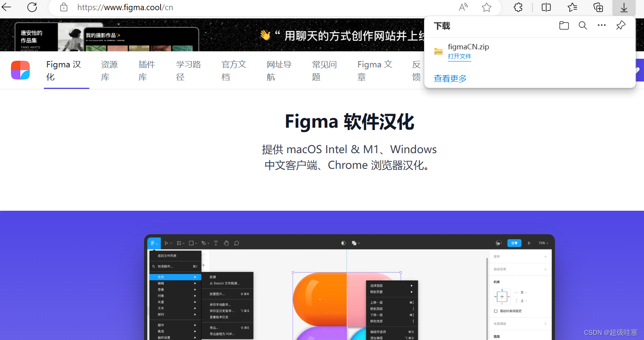Click the Figma app preview image
644x340 pixels.
(349, 288)
